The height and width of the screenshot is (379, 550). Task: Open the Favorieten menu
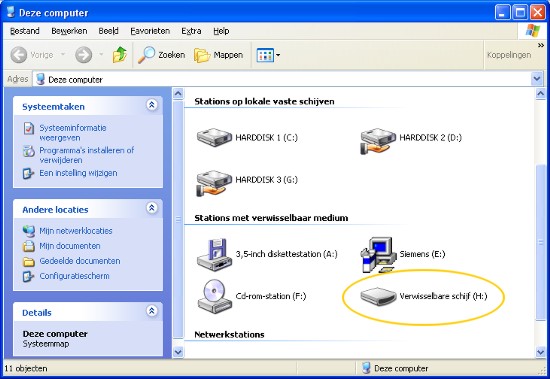pyautogui.click(x=150, y=31)
